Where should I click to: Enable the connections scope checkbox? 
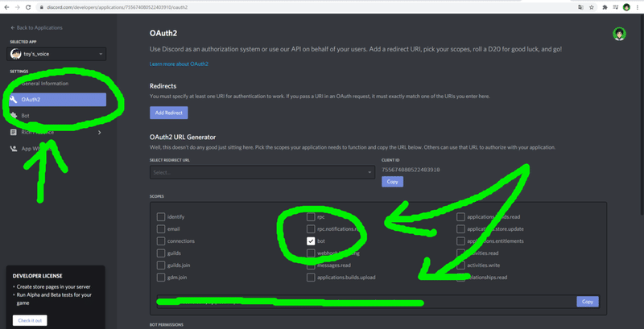point(160,241)
